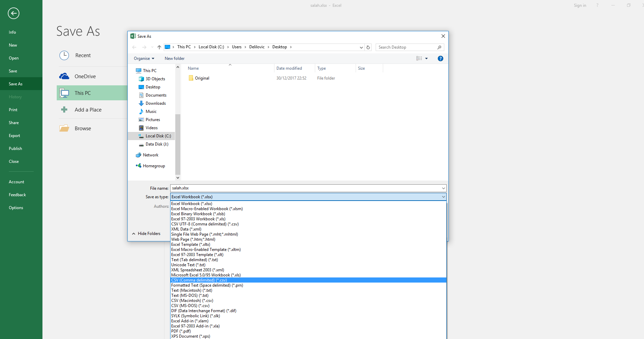Click the Type column header
Image resolution: width=644 pixels, height=339 pixels.
tap(335, 68)
